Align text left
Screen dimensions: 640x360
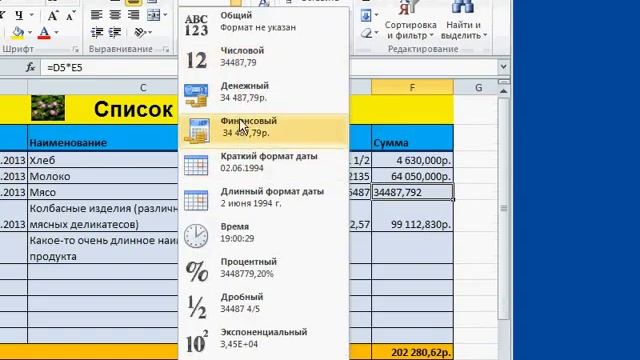96,15
